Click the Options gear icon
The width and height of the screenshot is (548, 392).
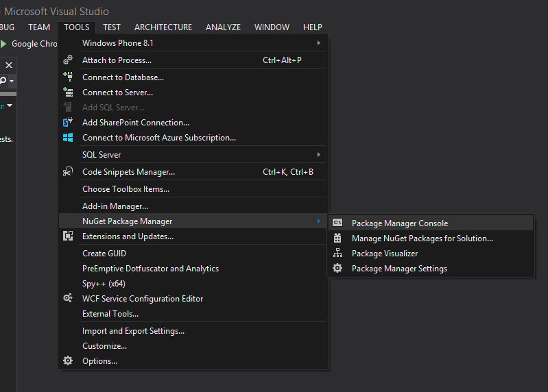[x=68, y=360]
